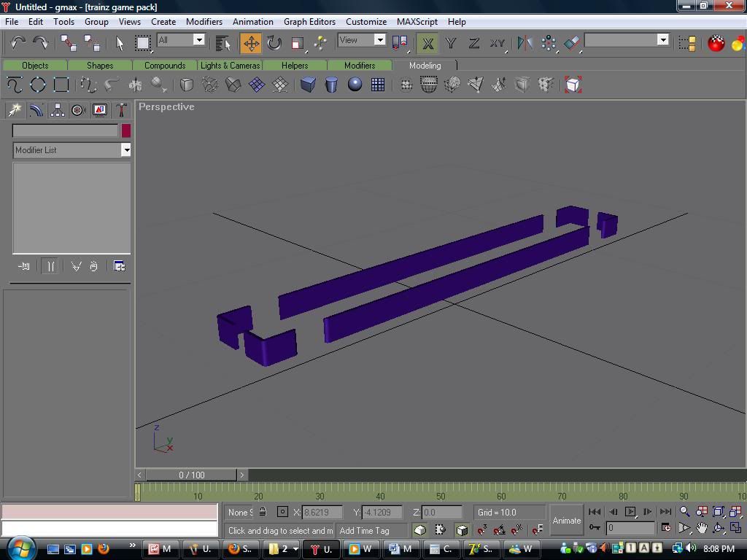Click Go to Start playback button
Viewport: 747px width, 560px height.
(595, 511)
